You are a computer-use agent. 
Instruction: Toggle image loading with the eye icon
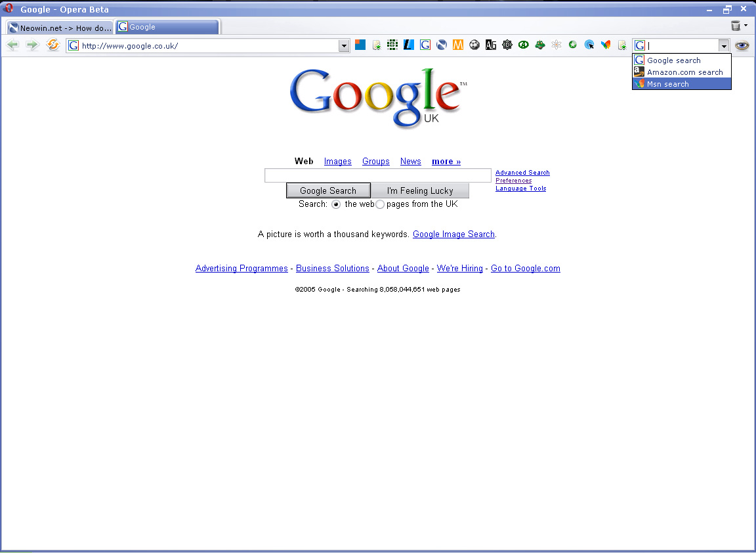[741, 45]
